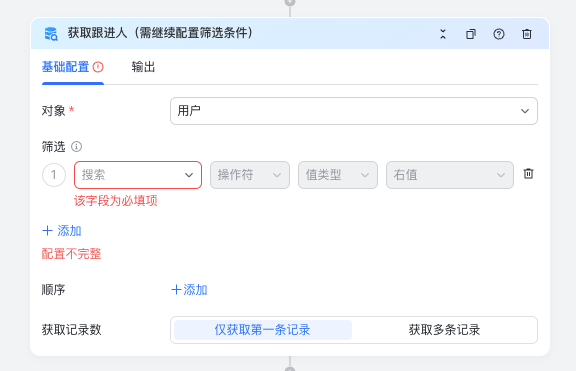Screen dimensions: 576x371
Task: Collapse the node card with the collapse icon
Action: tap(443, 34)
